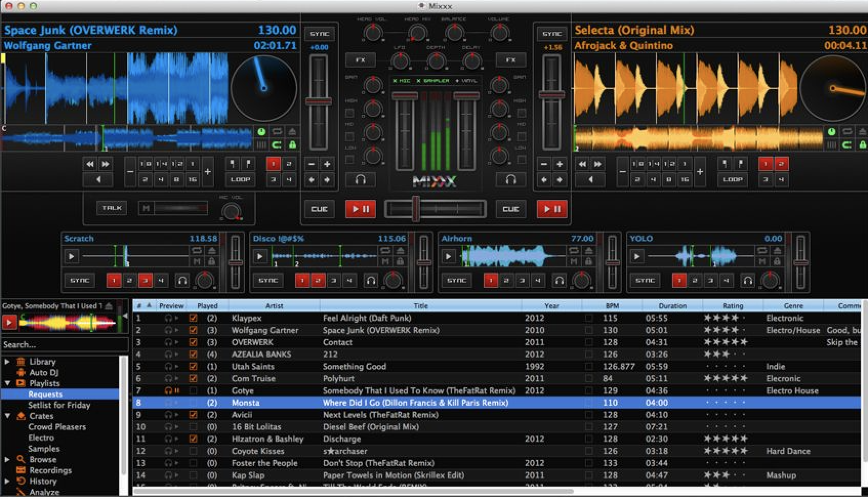The image size is (868, 500).
Task: Click the left deck pitch slider
Action: pos(319,102)
